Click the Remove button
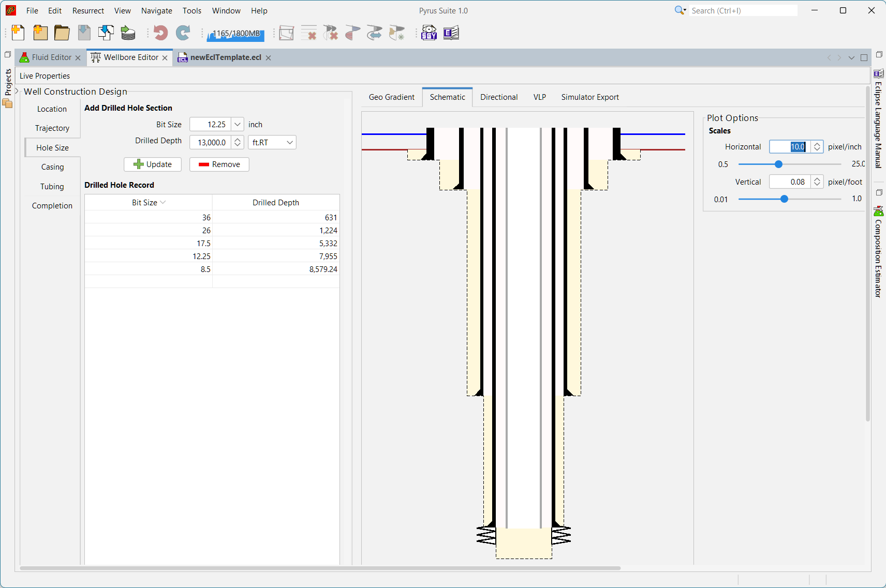The width and height of the screenshot is (886, 588). click(x=219, y=164)
